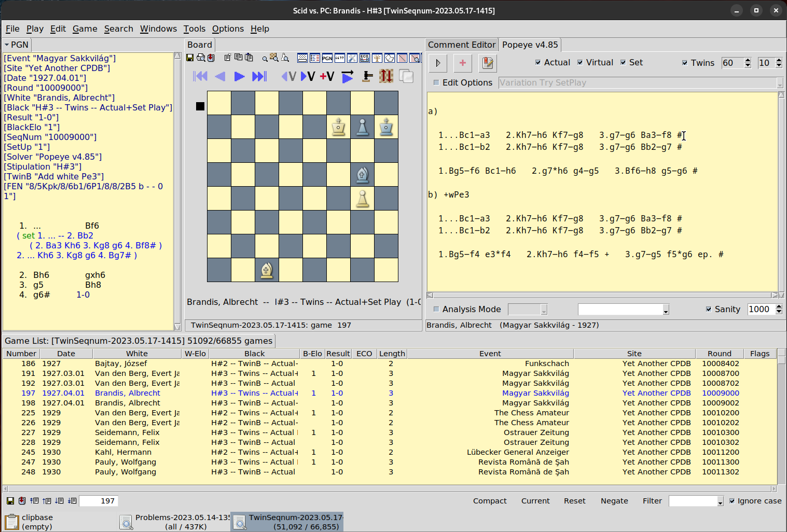Image resolution: width=787 pixels, height=532 pixels.
Task: Open the ECO browser icon
Action: [365, 58]
